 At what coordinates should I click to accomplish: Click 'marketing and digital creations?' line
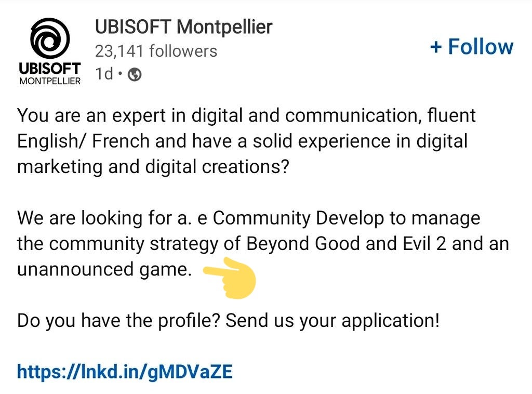[x=153, y=167]
